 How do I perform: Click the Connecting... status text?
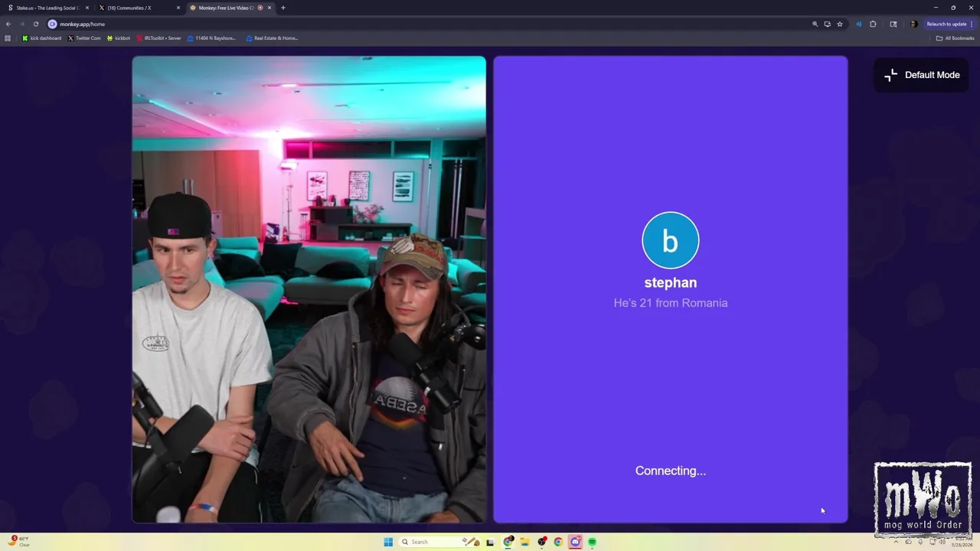tap(671, 471)
